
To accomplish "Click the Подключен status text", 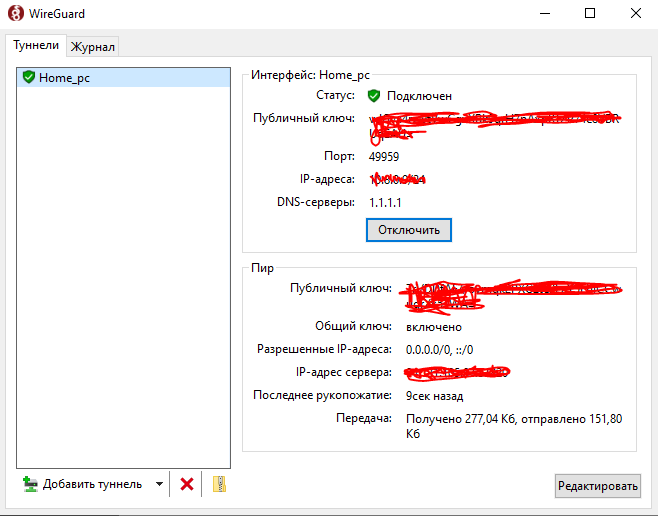I will (x=419, y=96).
